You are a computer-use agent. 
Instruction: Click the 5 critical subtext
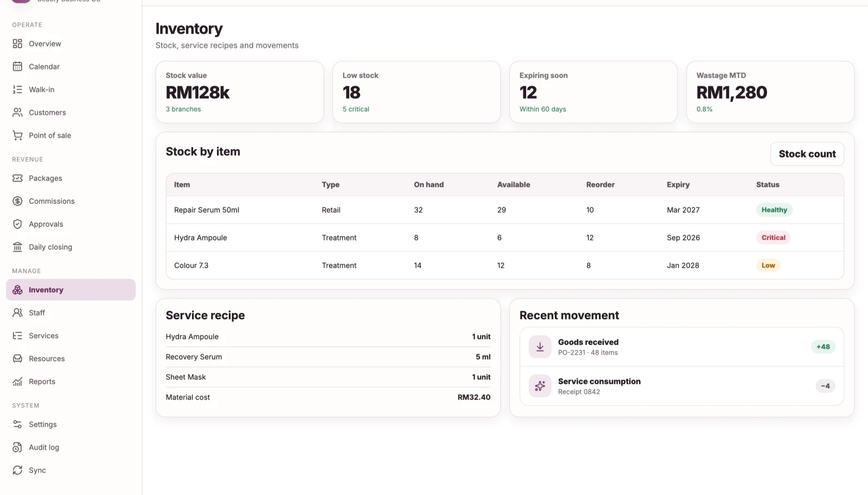click(x=355, y=109)
